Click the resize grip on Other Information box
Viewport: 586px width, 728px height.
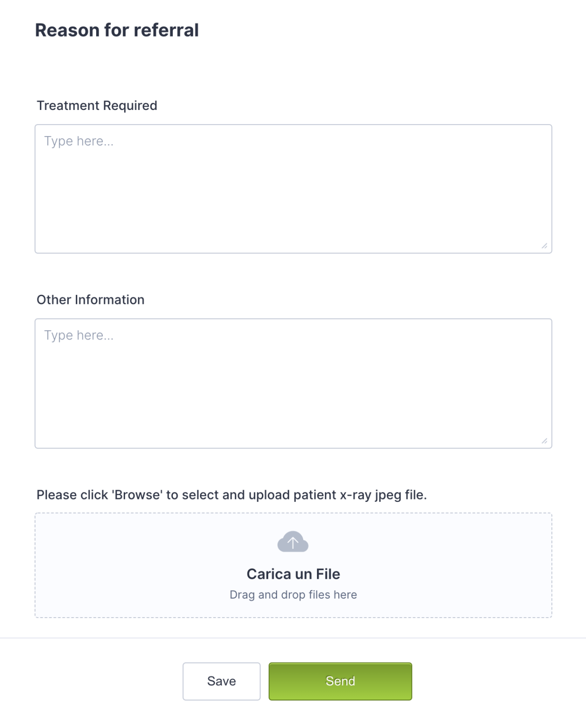coord(544,440)
